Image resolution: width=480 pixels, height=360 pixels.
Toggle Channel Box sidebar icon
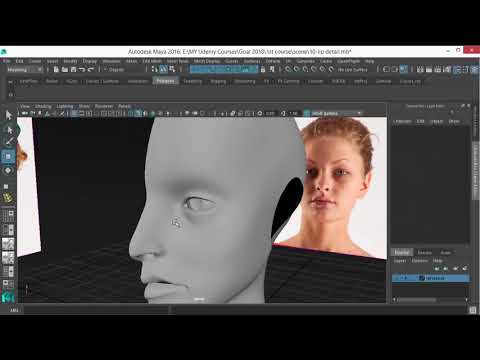tap(474, 69)
